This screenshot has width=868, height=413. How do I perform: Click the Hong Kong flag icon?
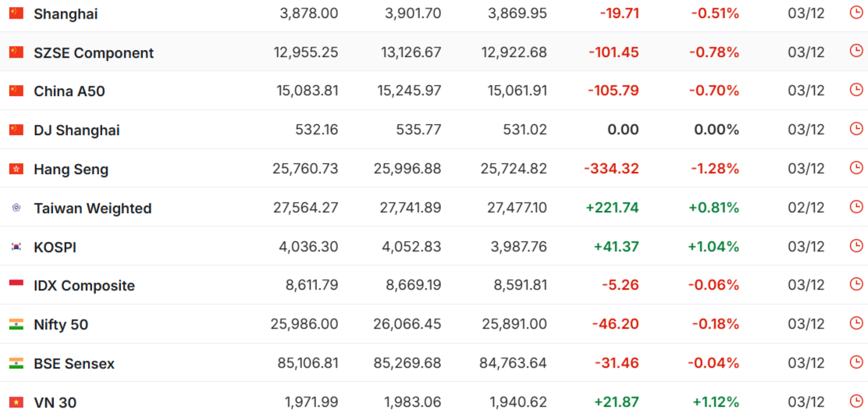[x=16, y=169]
